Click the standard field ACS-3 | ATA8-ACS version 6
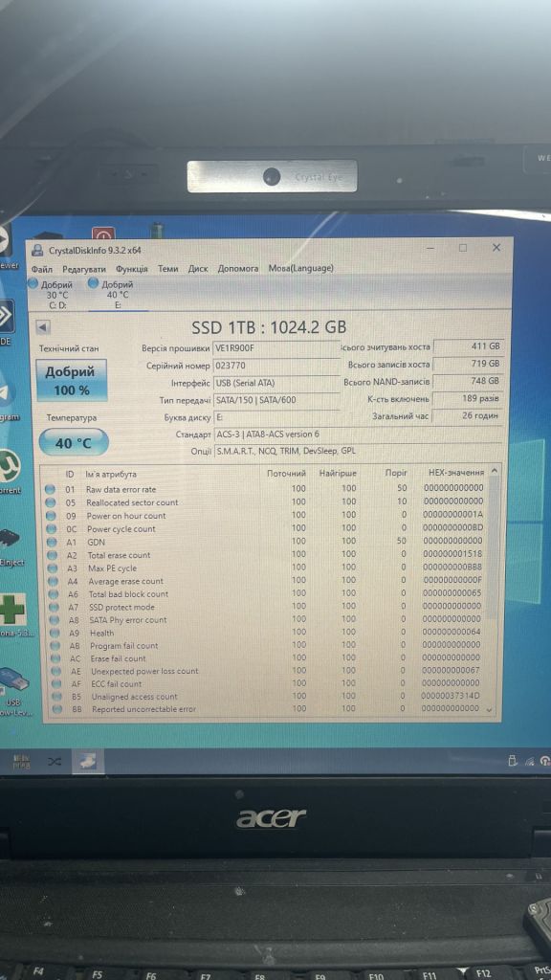 (358, 434)
